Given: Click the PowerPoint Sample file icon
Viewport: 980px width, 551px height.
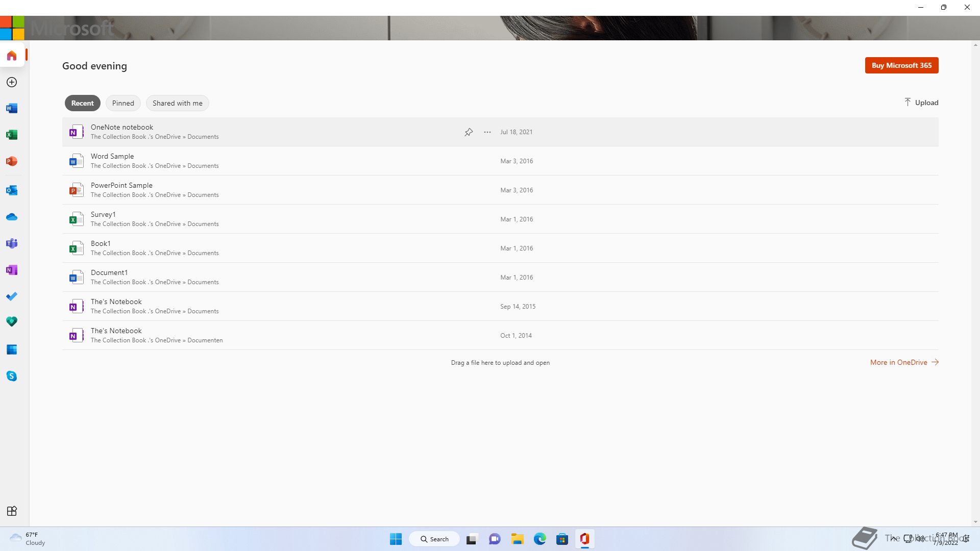Looking at the screenshot, I should point(76,190).
